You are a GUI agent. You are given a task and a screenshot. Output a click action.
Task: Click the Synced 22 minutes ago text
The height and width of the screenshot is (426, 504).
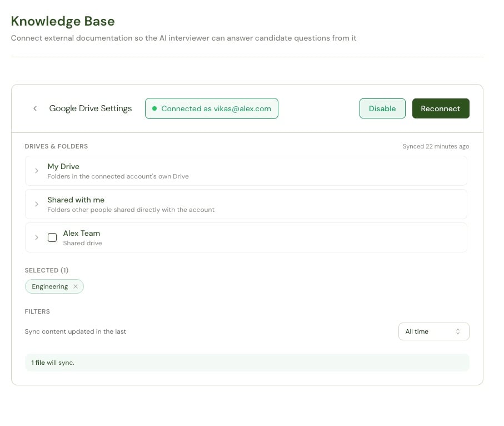[436, 146]
